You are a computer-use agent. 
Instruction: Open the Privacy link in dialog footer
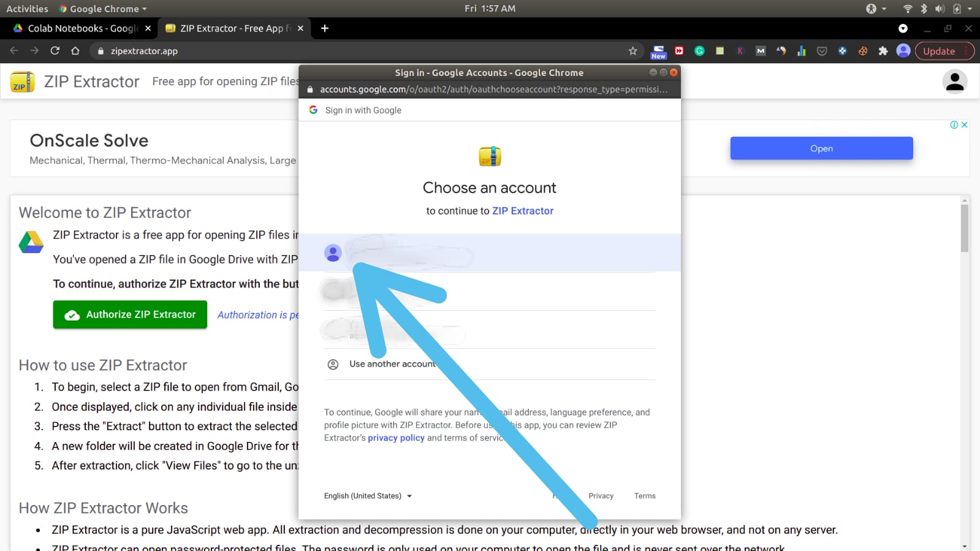[601, 496]
